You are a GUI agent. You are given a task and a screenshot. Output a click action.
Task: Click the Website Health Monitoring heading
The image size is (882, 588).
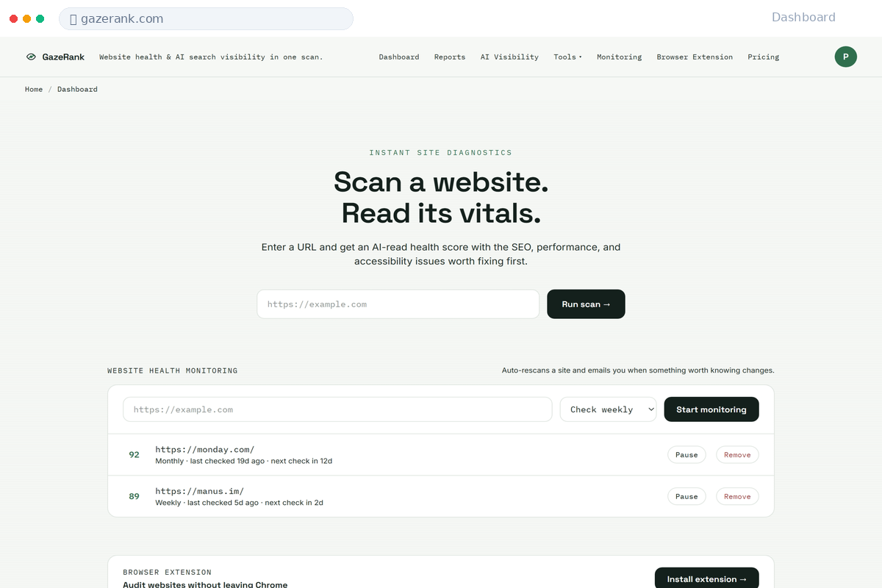[x=173, y=370]
